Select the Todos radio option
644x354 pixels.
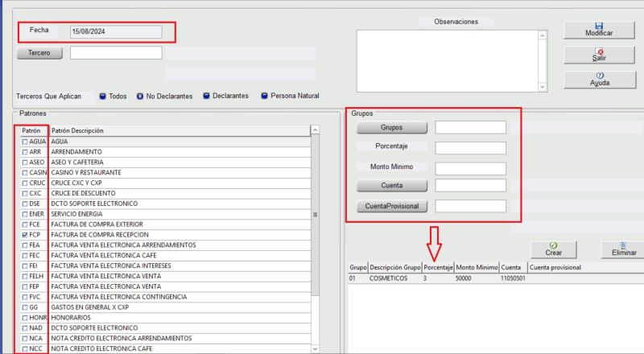(103, 97)
